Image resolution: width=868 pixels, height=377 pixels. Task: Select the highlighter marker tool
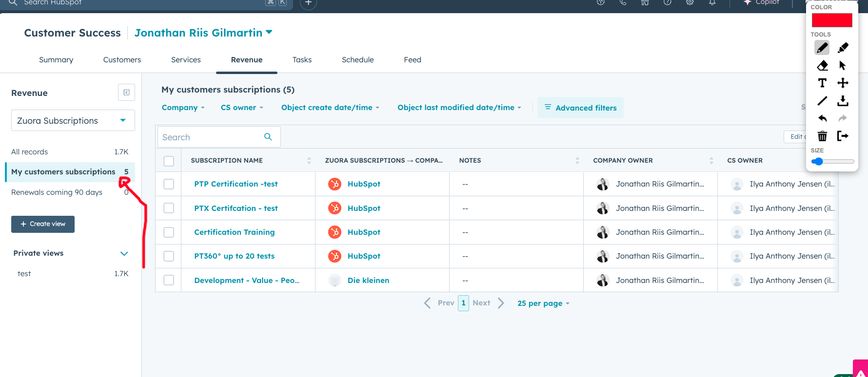pos(843,48)
